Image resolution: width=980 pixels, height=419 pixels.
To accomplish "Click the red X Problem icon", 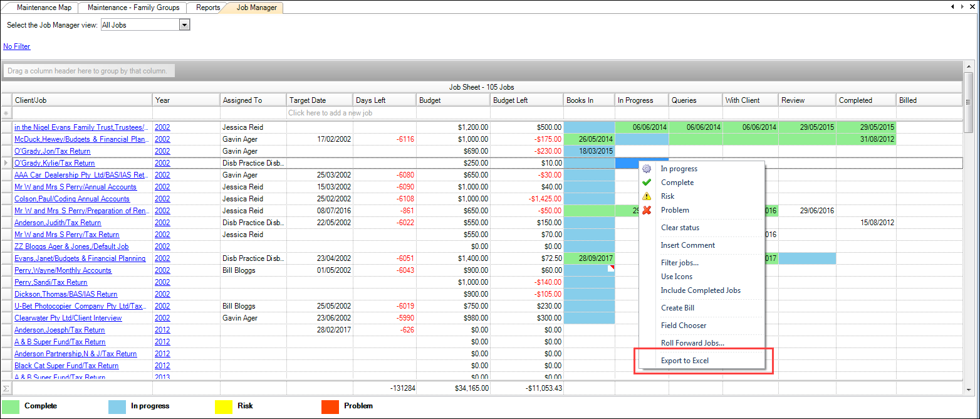I will coord(647,210).
